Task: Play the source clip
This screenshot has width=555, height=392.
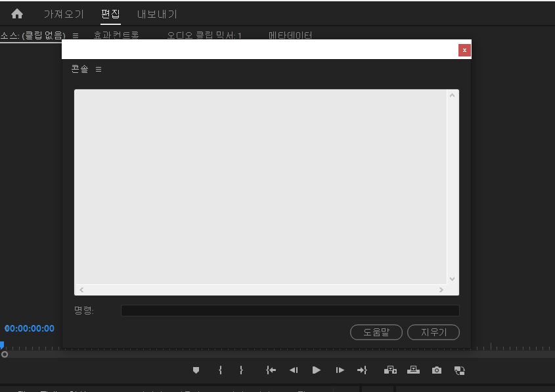Action: pyautogui.click(x=317, y=370)
